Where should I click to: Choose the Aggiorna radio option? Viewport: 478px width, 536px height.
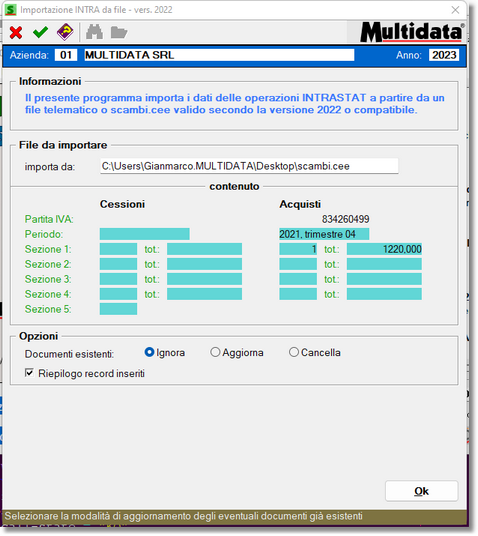237,352
